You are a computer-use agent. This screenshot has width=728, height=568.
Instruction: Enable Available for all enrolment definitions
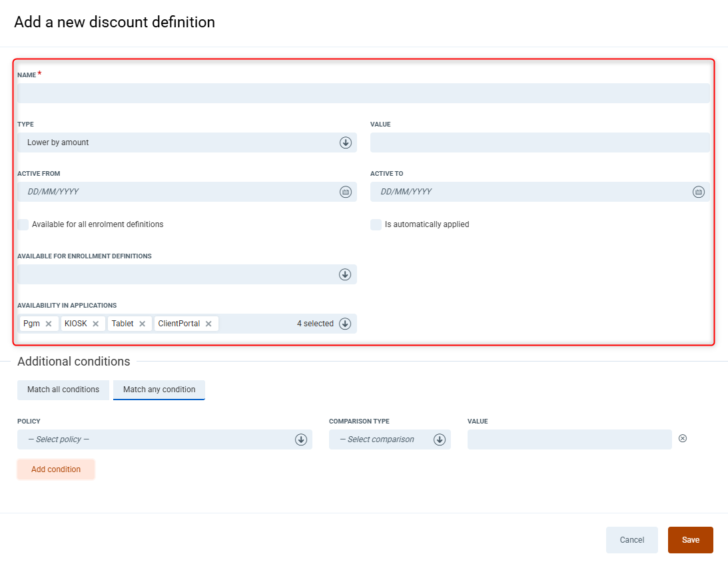(x=23, y=225)
